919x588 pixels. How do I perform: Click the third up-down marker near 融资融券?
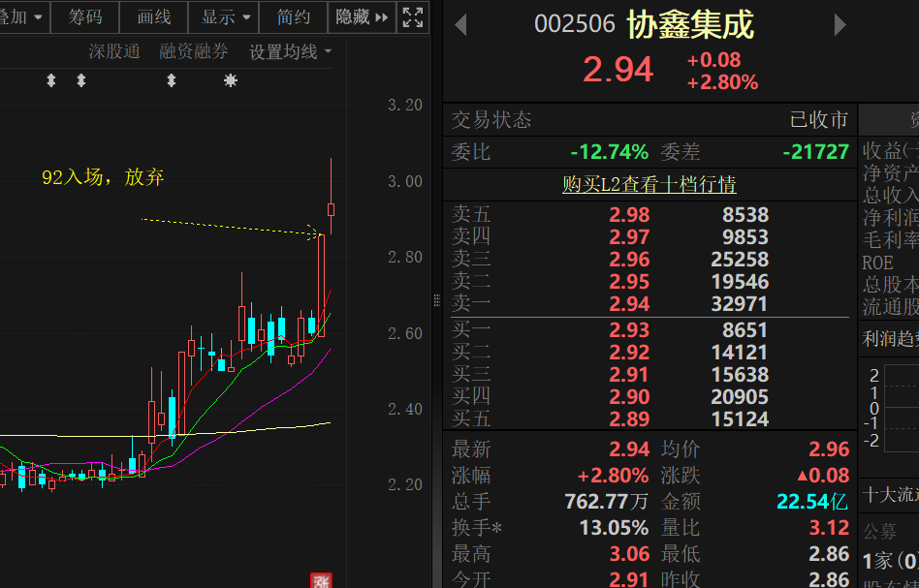172,80
